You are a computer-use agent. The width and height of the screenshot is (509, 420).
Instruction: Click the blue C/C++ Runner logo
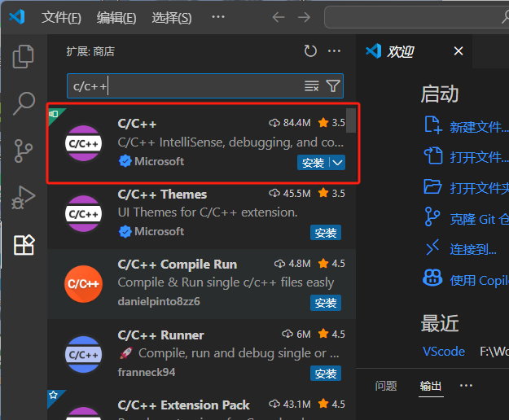(83, 355)
